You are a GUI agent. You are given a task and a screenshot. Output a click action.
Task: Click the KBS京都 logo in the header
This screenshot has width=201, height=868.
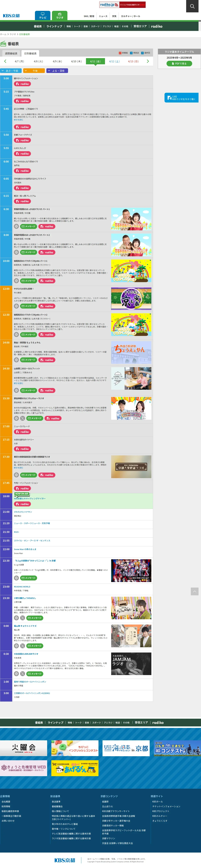[11, 16]
